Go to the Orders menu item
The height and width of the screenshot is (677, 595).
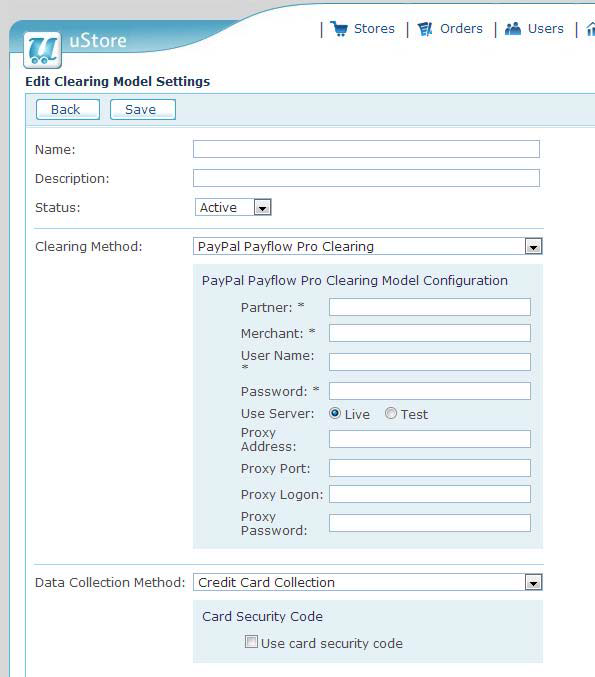[461, 29]
